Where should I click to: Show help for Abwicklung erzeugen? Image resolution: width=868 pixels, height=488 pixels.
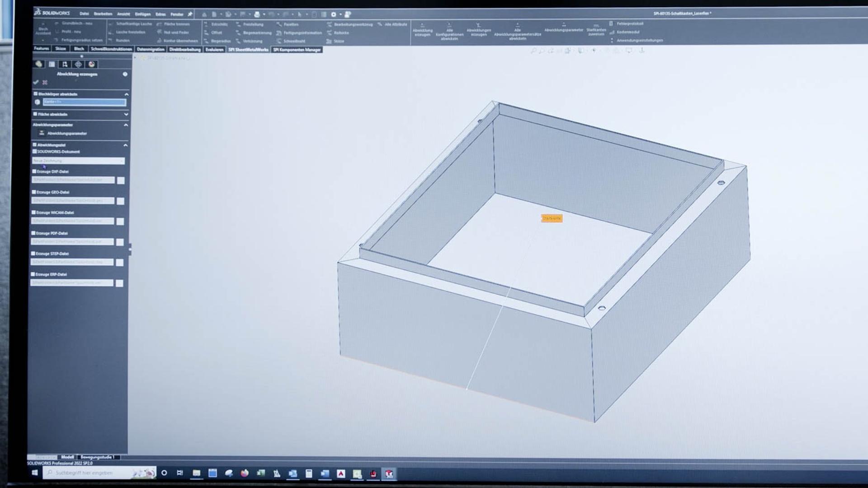[x=125, y=74]
